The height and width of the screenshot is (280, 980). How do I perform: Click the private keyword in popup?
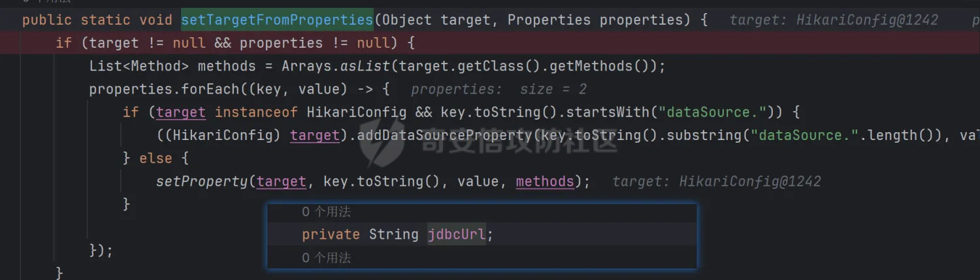coord(331,234)
